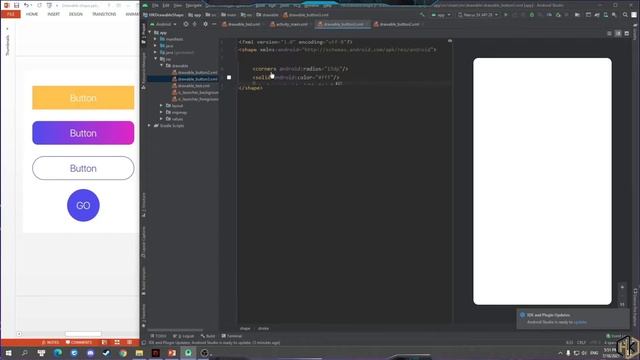This screenshot has height=360, width=640.
Task: Click the build hammer icon in Android Studio
Action: click(422, 15)
